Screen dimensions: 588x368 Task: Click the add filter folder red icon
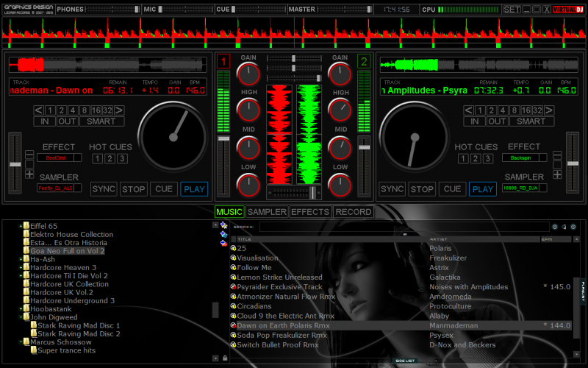click(x=224, y=243)
